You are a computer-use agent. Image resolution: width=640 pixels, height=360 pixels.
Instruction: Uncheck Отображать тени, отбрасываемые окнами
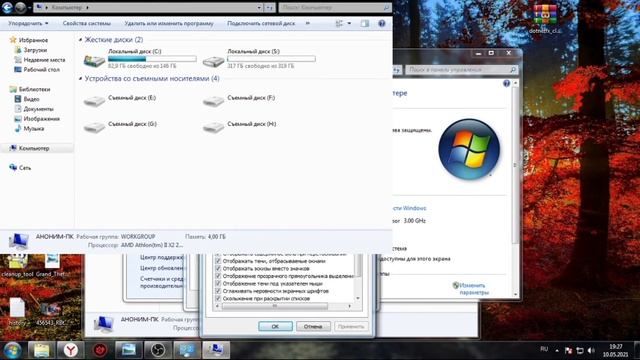[x=218, y=261]
